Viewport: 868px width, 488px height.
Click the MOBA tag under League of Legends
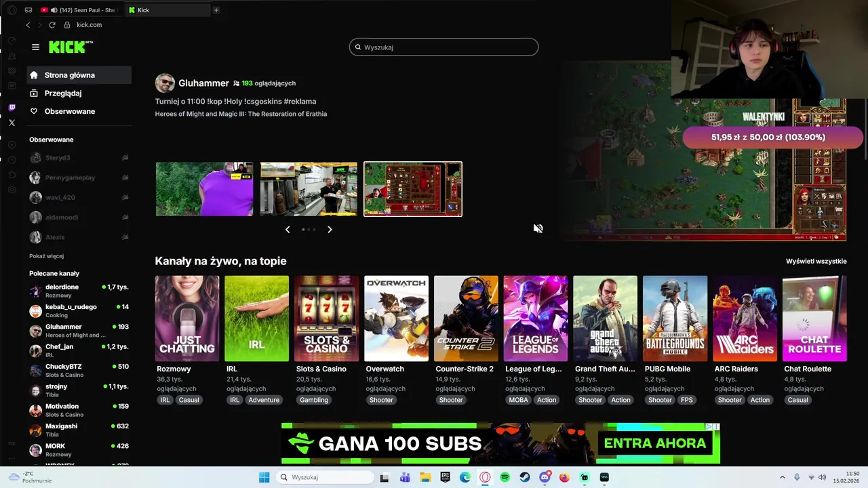(518, 400)
